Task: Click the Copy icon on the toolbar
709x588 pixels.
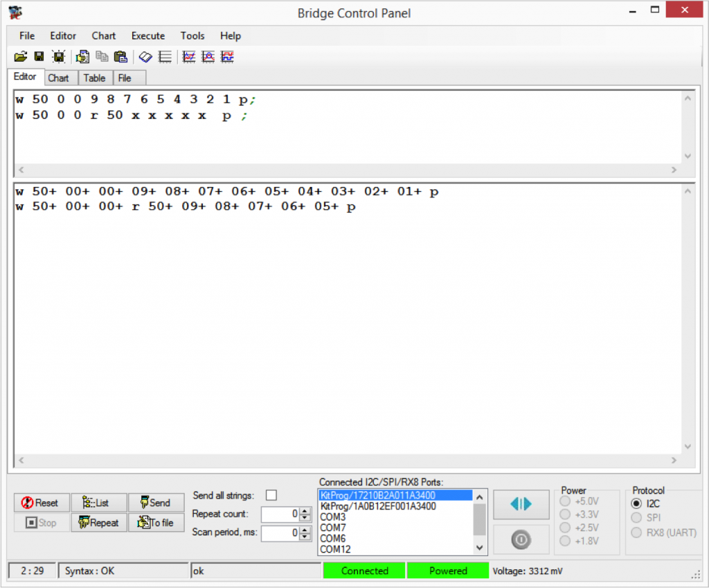Action: coord(102,56)
